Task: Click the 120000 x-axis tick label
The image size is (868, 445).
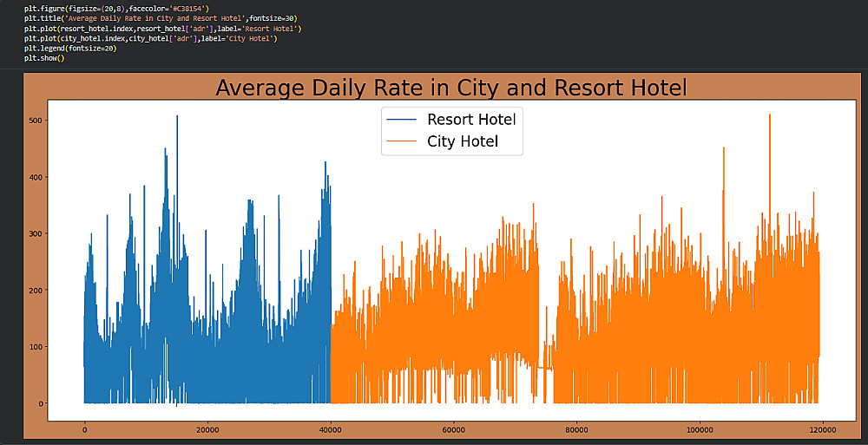Action: 823,430
